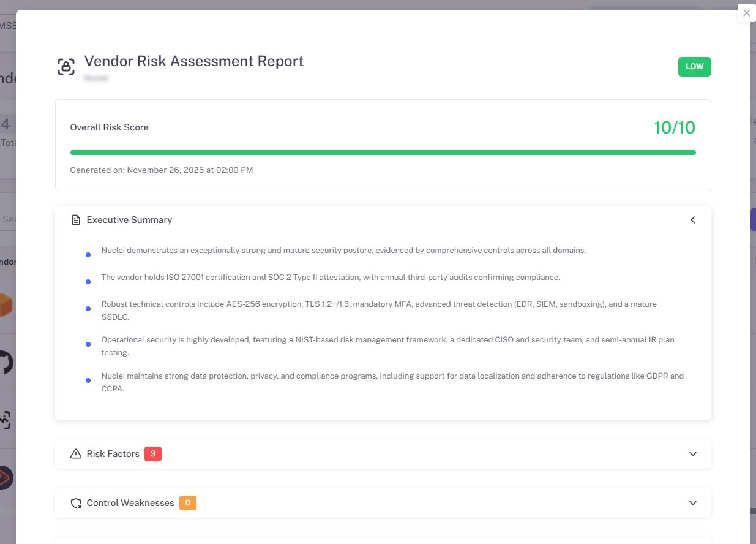Image resolution: width=756 pixels, height=544 pixels.
Task: Click the Control Weaknesses shield-x icon
Action: coord(75,502)
